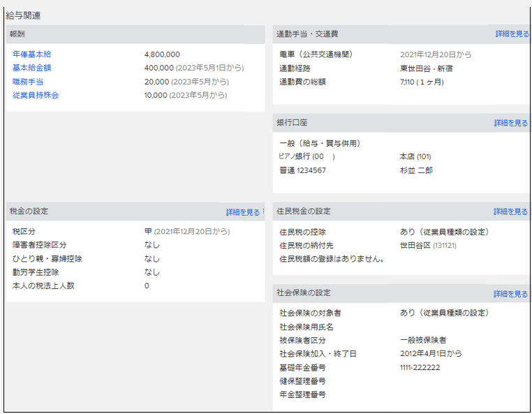Click the commute route 東世田谷 - 新宿
532x414 pixels.
[425, 68]
